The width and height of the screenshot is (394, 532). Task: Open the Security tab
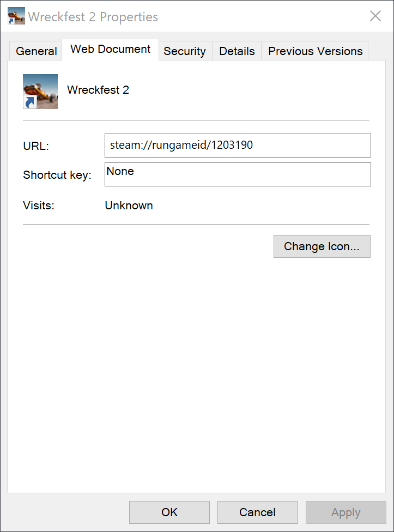point(185,51)
